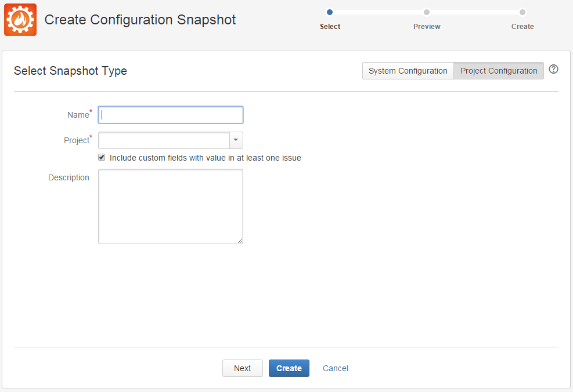This screenshot has height=392, width=573.
Task: Click the Select step circle indicator
Action: point(330,12)
